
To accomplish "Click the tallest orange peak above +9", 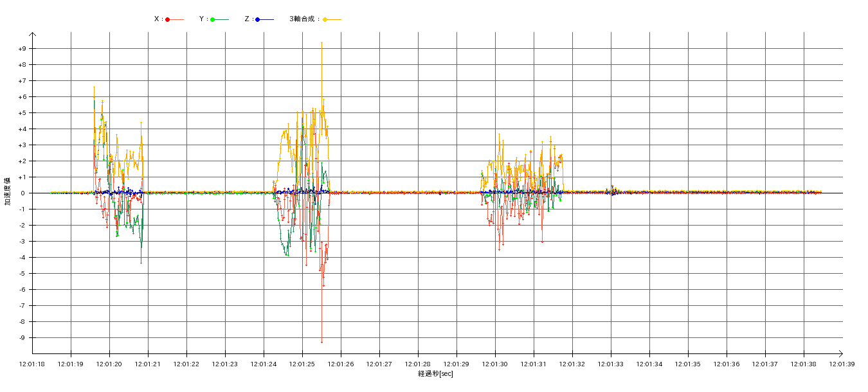I will coord(321,43).
